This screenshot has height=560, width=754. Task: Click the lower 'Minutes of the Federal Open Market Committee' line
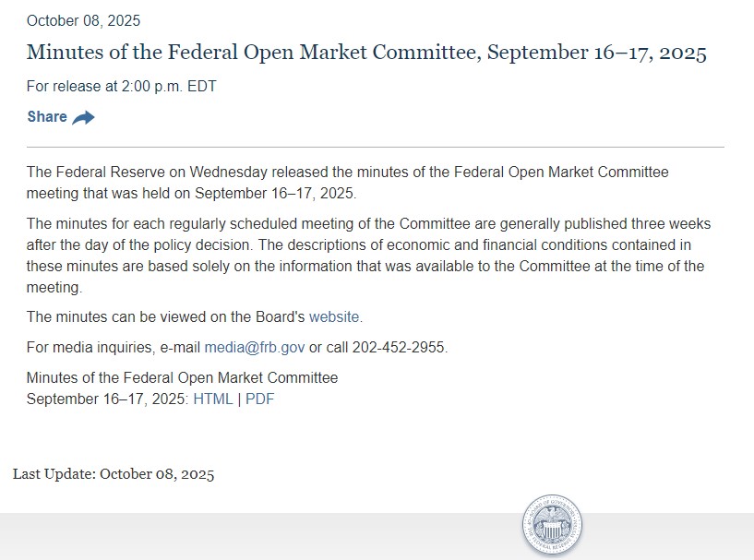[x=182, y=378]
